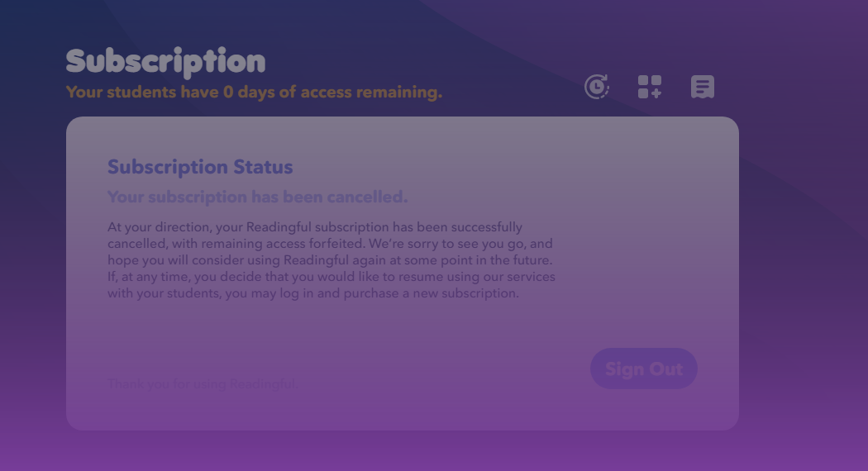Click the word 'Status' in the card heading
This screenshot has height=471, width=868.
click(262, 167)
